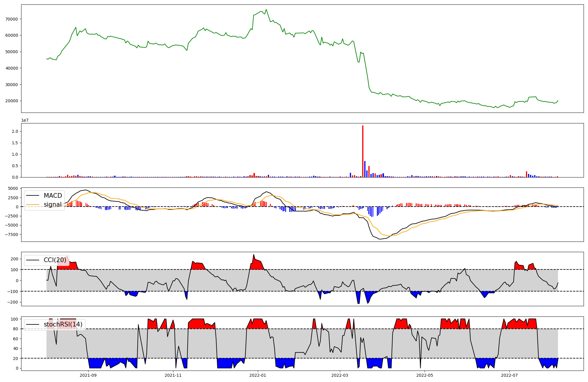Click the 2022-03 date tick label
Image resolution: width=588 pixels, height=382 pixels.
[340, 375]
